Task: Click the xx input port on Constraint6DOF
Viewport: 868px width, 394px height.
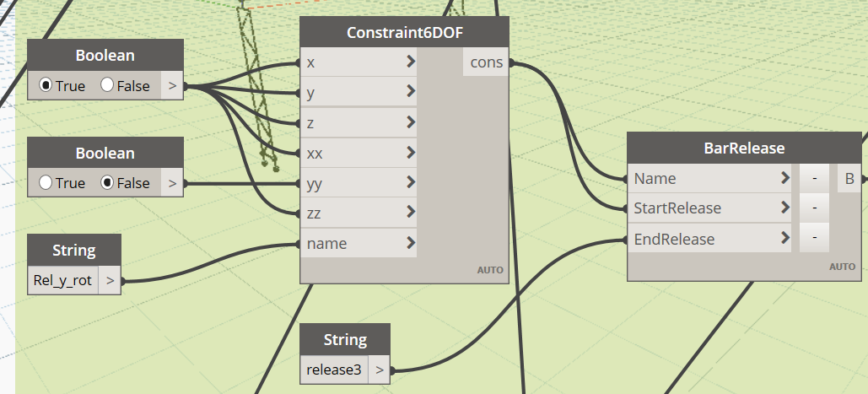Action: [359, 153]
